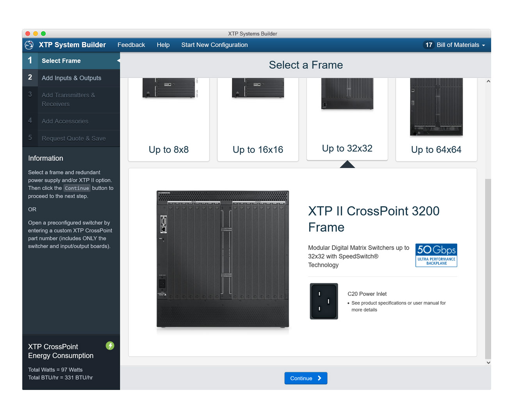
Task: Click Start New Configuration
Action: 214,45
